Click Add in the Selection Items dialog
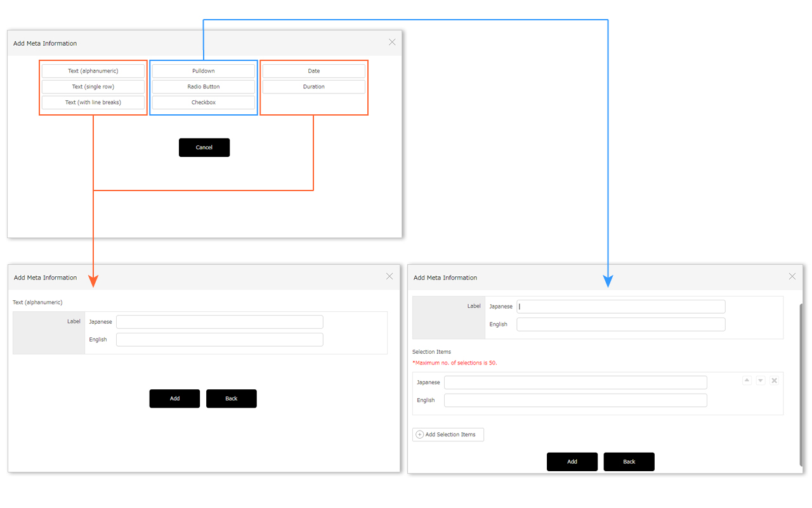 click(572, 462)
